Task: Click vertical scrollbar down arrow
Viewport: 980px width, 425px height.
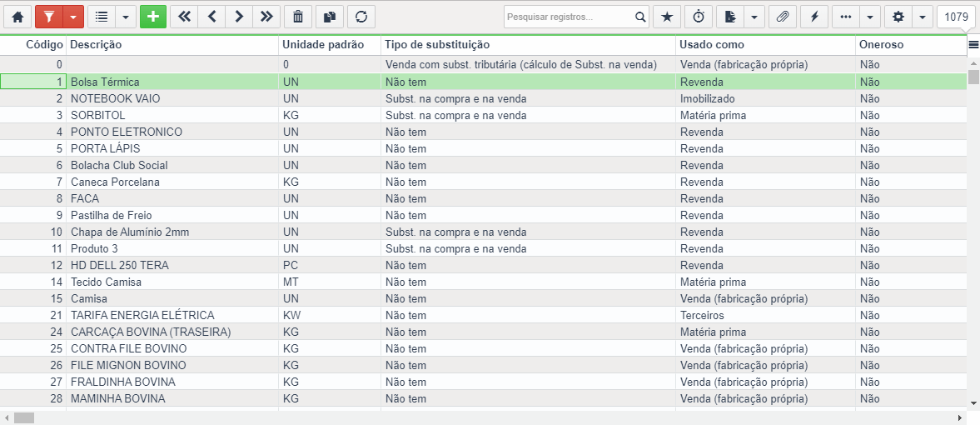Action: [x=973, y=403]
